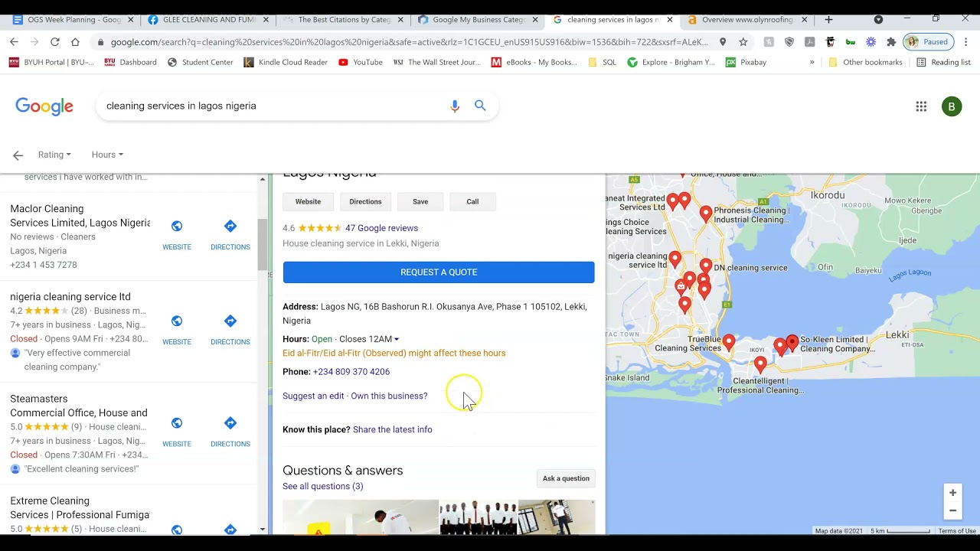The image size is (980, 551).
Task: Open a new browser tab
Action: pos(828,19)
